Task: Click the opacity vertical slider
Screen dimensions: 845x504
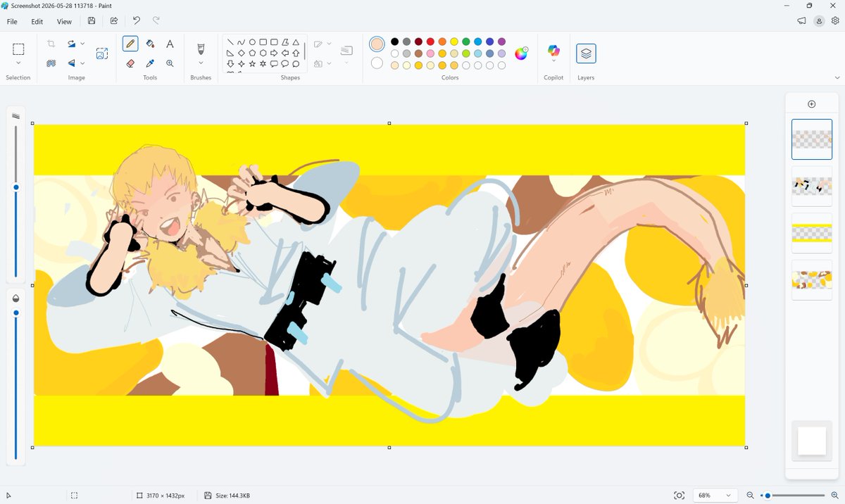Action: click(15, 384)
